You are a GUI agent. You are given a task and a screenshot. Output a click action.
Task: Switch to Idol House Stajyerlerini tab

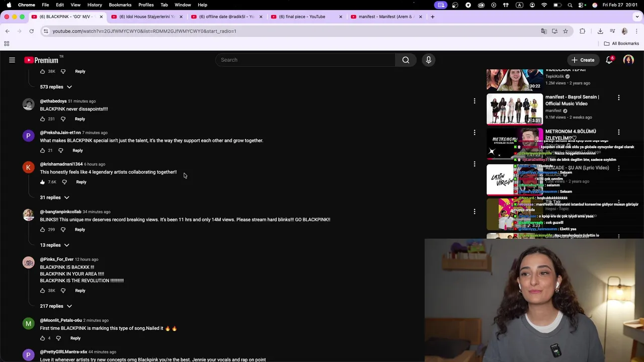click(146, 17)
